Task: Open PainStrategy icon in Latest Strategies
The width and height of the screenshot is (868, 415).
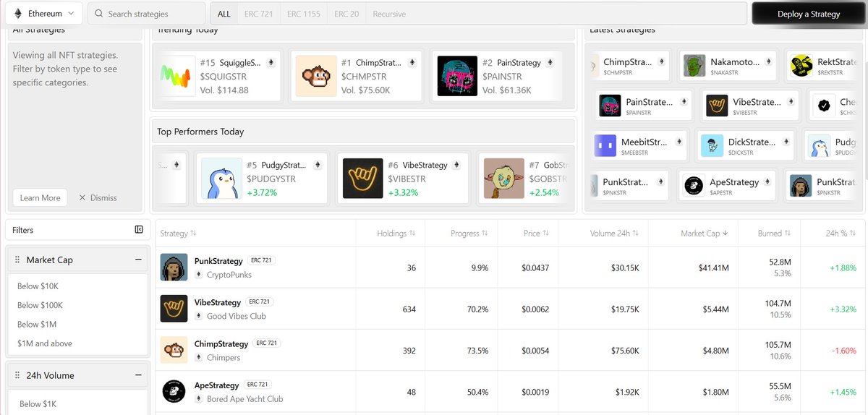Action: pos(610,106)
